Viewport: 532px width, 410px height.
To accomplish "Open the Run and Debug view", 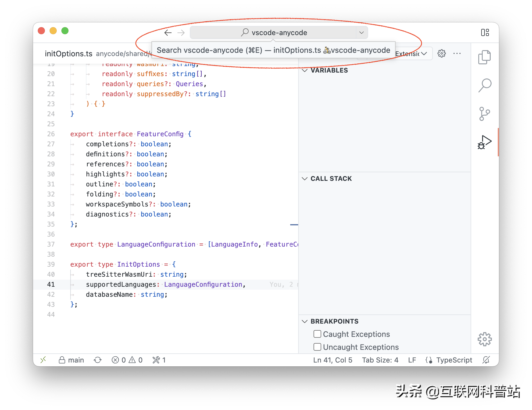I will click(x=484, y=142).
